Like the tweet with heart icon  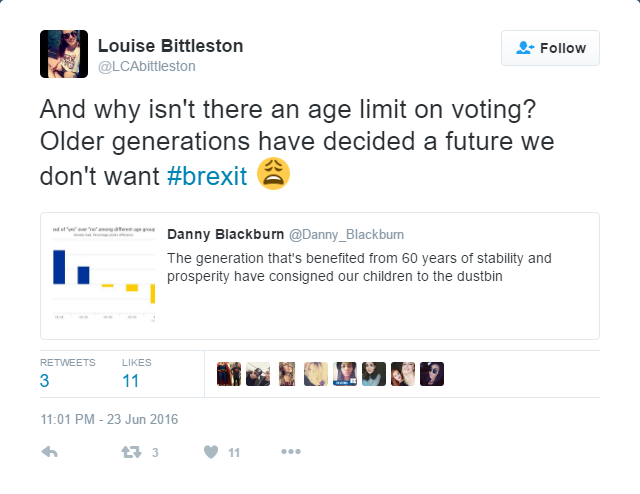click(x=211, y=452)
